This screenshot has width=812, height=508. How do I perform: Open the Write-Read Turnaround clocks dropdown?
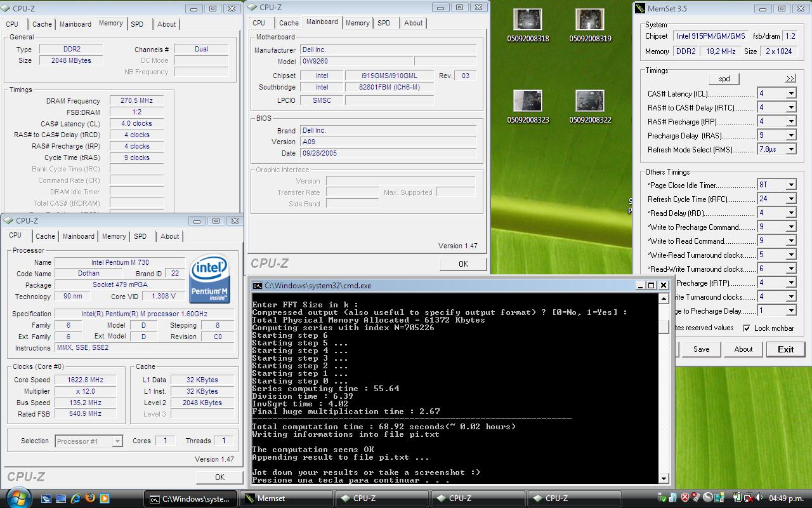coord(790,255)
